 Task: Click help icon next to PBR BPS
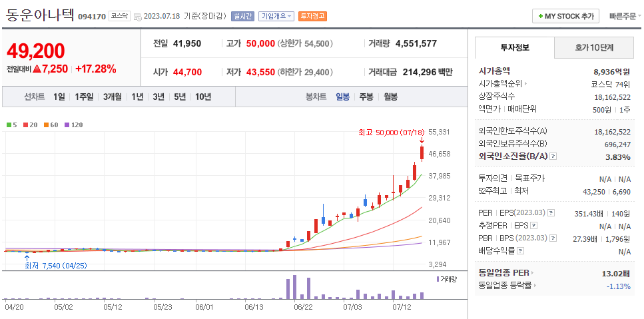pyautogui.click(x=553, y=238)
